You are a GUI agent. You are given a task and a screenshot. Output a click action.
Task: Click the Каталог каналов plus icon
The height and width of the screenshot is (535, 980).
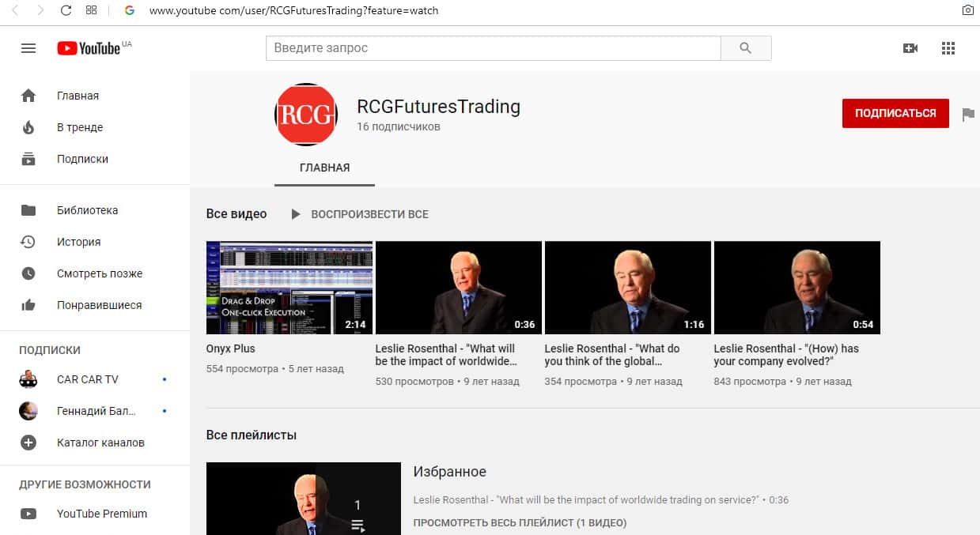[x=28, y=443]
